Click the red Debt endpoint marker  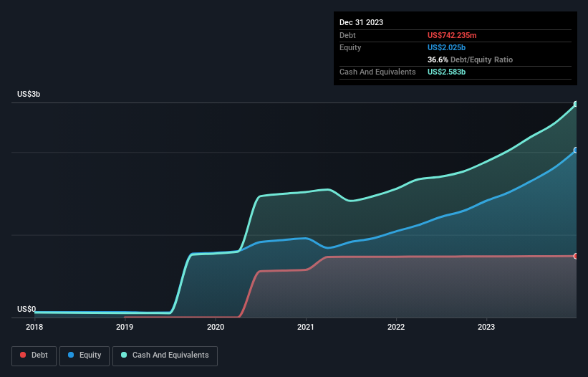[x=576, y=256]
